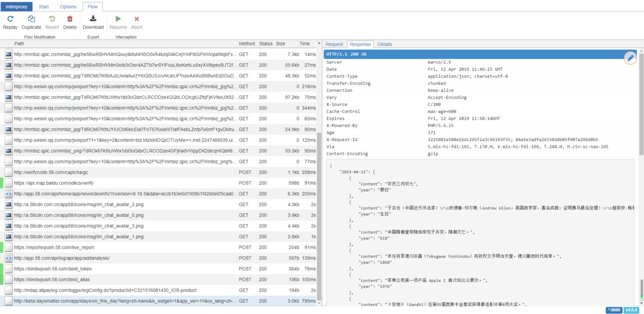Switch to the Request tab

point(334,44)
